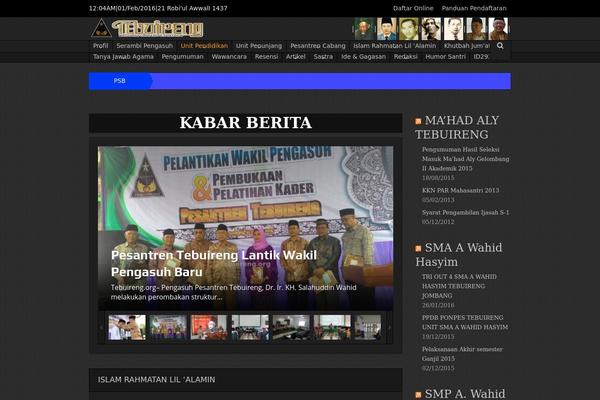The image size is (600, 400).
Task: Click the Tebuireng site logo
Action: [x=147, y=28]
